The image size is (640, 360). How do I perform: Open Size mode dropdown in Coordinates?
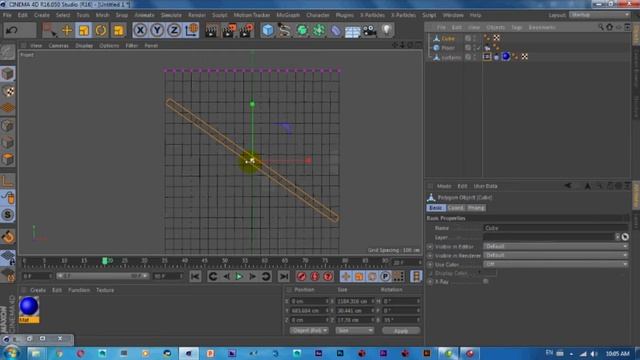click(354, 330)
